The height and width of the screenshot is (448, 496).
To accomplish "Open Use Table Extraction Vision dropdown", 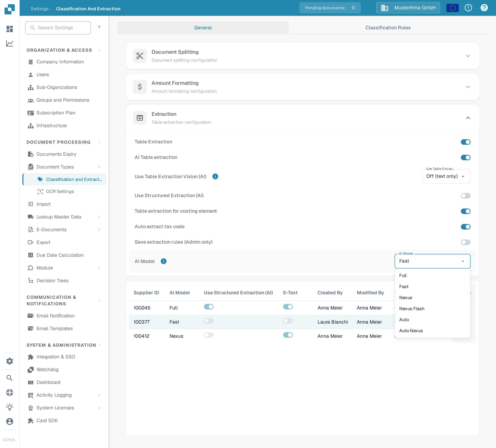I will pyautogui.click(x=446, y=176).
